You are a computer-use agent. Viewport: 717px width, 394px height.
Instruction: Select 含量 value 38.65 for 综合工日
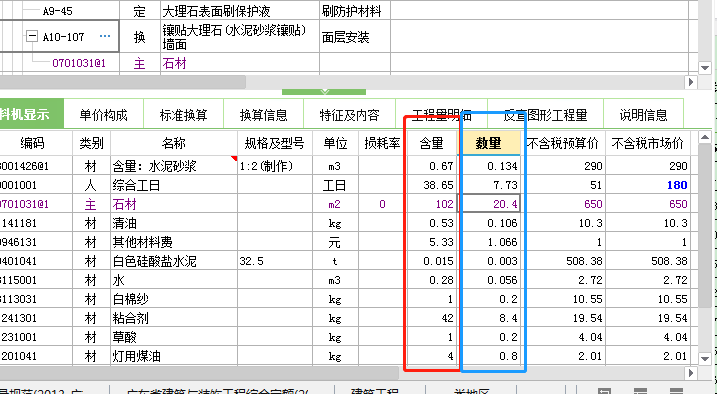pyautogui.click(x=432, y=185)
